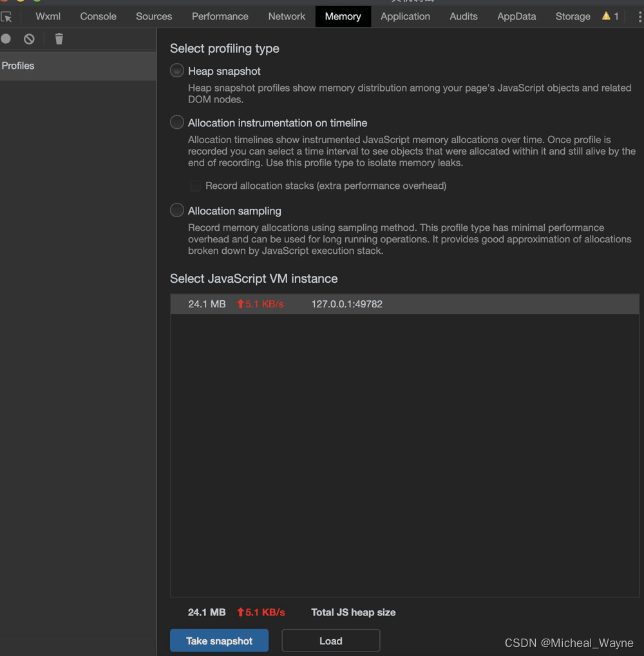
Task: Click the Load button
Action: pos(330,641)
